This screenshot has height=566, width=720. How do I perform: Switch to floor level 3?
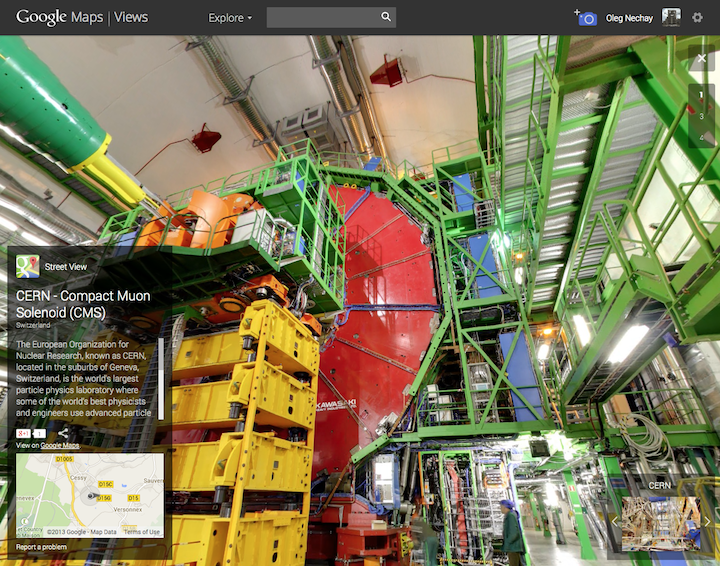click(701, 116)
